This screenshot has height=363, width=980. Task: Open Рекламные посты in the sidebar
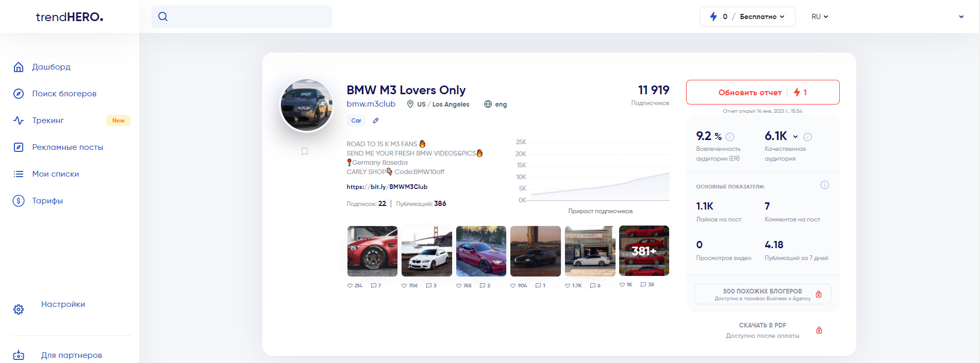click(x=68, y=147)
